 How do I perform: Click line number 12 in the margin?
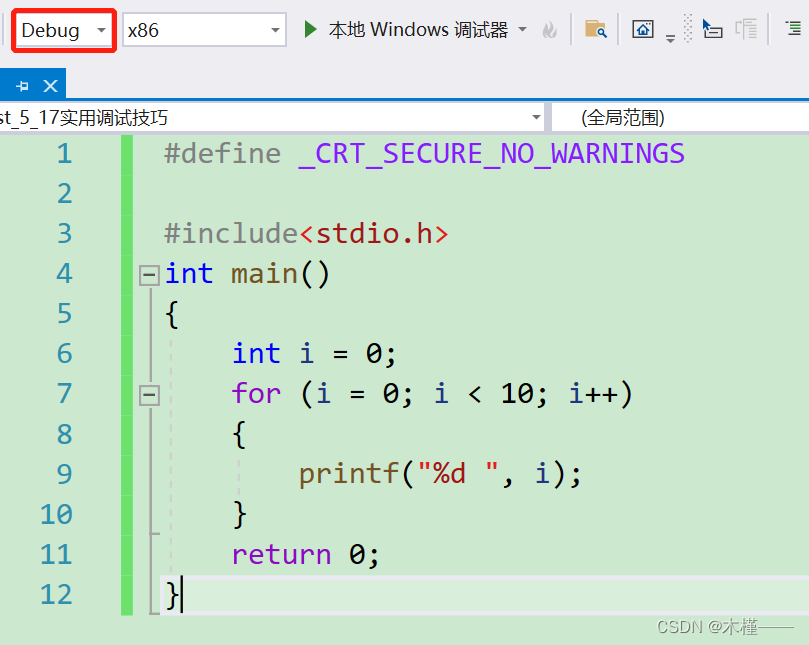pos(56,594)
